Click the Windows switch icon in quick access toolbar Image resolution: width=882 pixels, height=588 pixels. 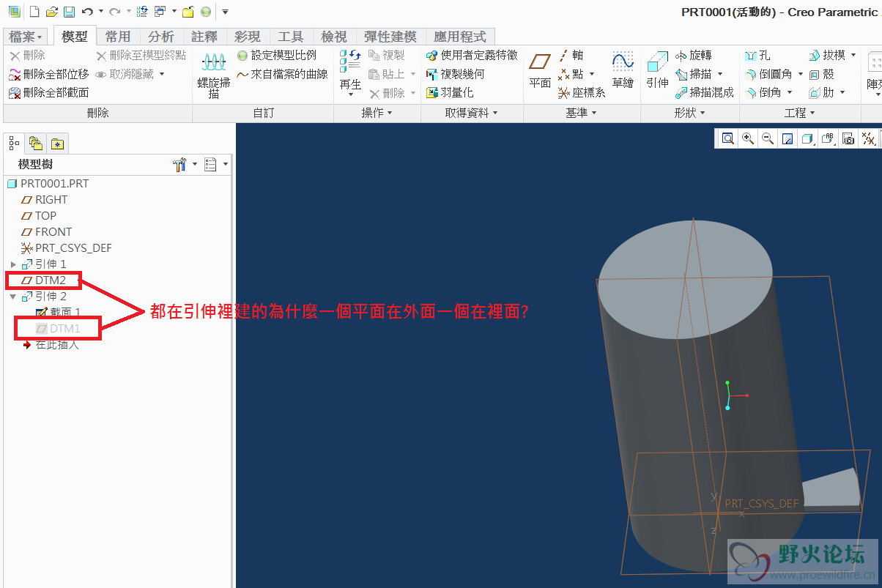pos(160,12)
